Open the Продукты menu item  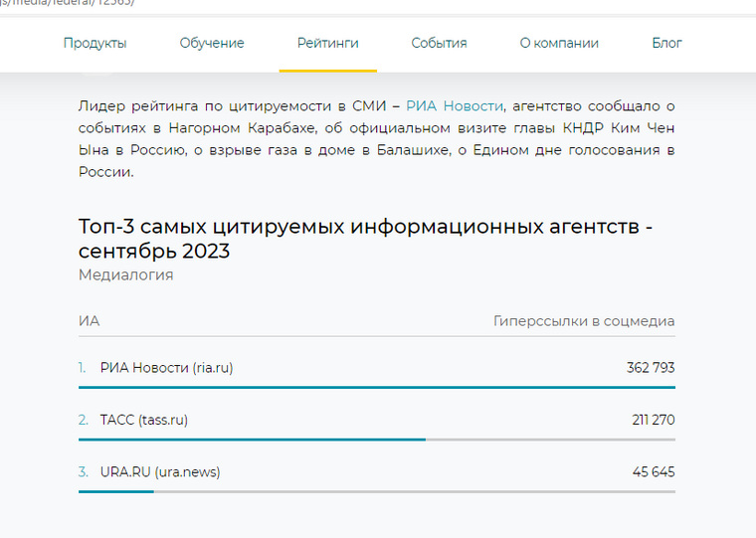coord(94,44)
